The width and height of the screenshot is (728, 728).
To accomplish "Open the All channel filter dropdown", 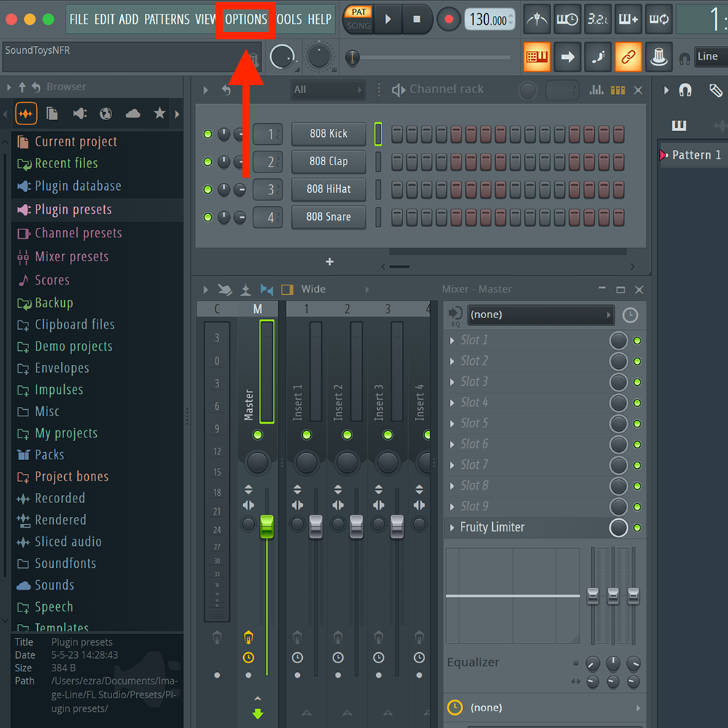I will (328, 90).
